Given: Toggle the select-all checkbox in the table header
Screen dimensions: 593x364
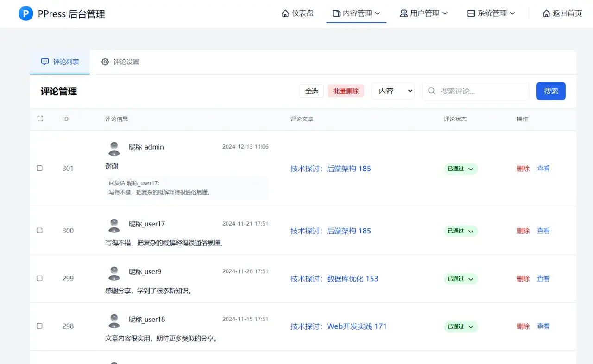Looking at the screenshot, I should coord(40,119).
